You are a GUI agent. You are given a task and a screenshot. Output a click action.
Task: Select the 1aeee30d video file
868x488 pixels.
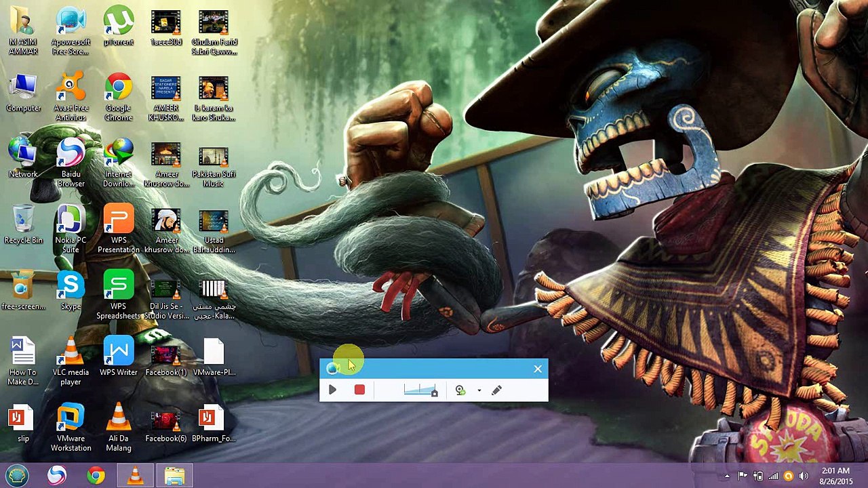coord(166,27)
